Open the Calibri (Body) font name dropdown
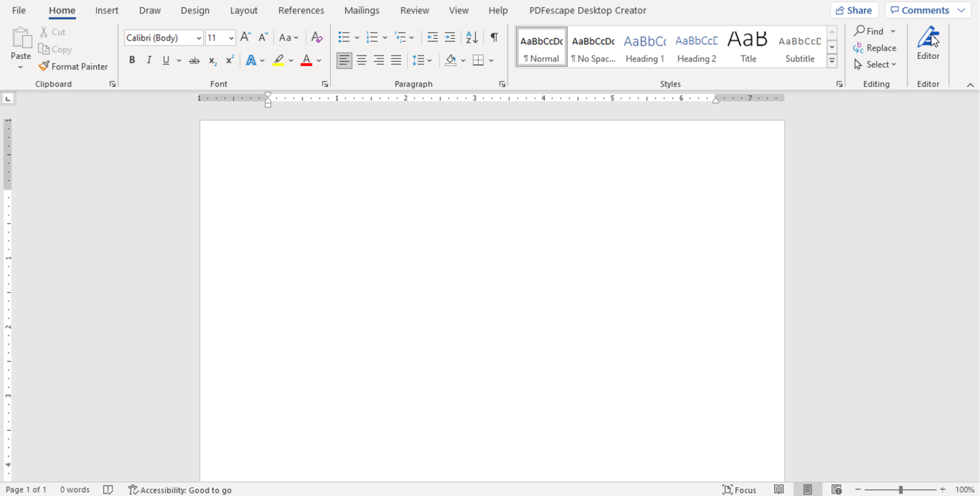This screenshot has width=980, height=496. click(x=199, y=38)
